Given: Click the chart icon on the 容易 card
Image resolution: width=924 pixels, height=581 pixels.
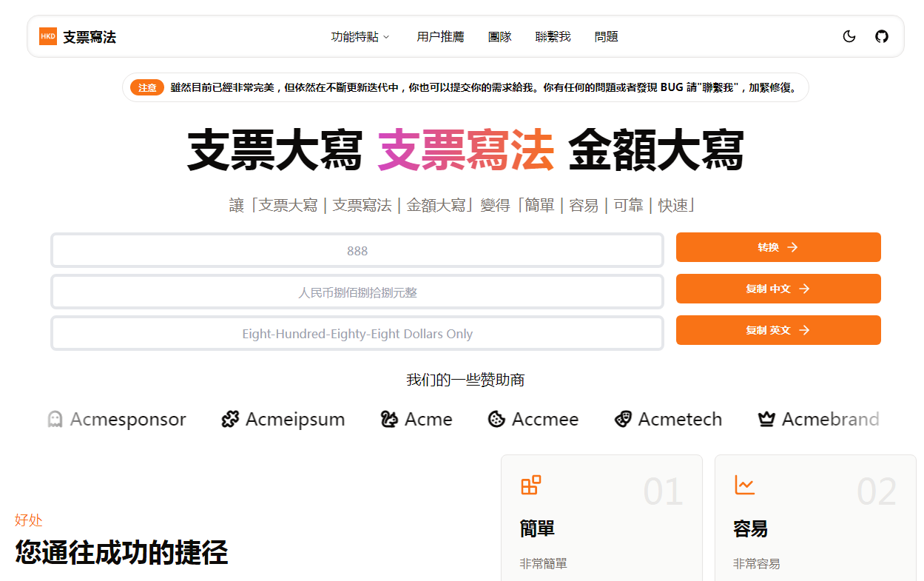Looking at the screenshot, I should [x=744, y=486].
